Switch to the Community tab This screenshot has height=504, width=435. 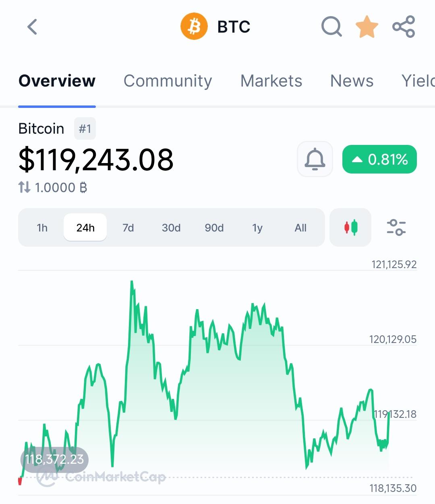(168, 81)
